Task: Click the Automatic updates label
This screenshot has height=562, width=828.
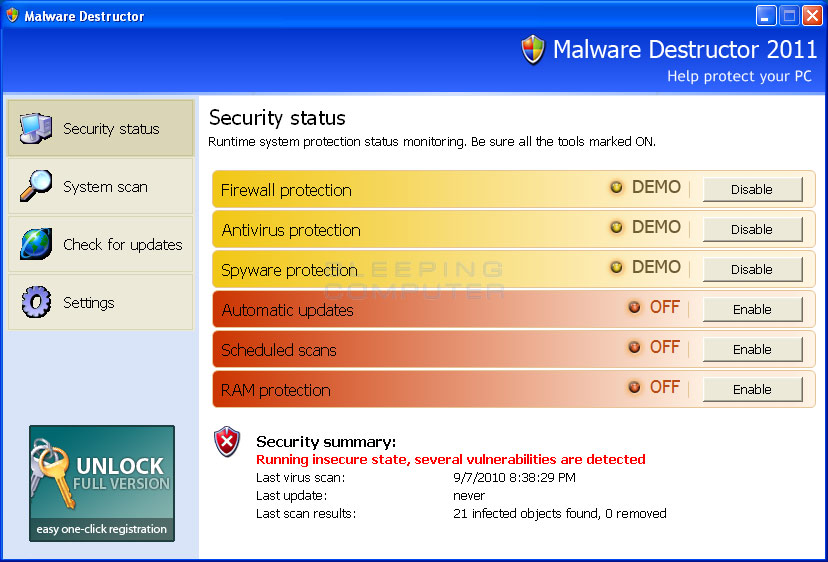Action: [287, 310]
